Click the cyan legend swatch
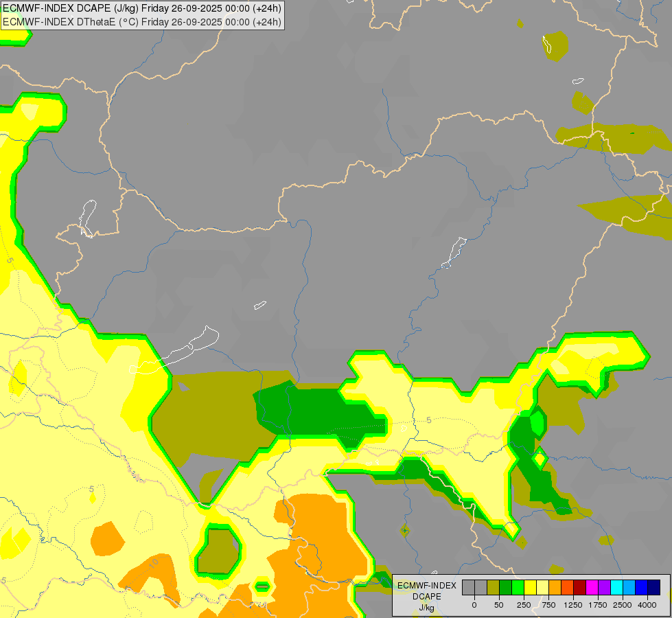 point(616,587)
